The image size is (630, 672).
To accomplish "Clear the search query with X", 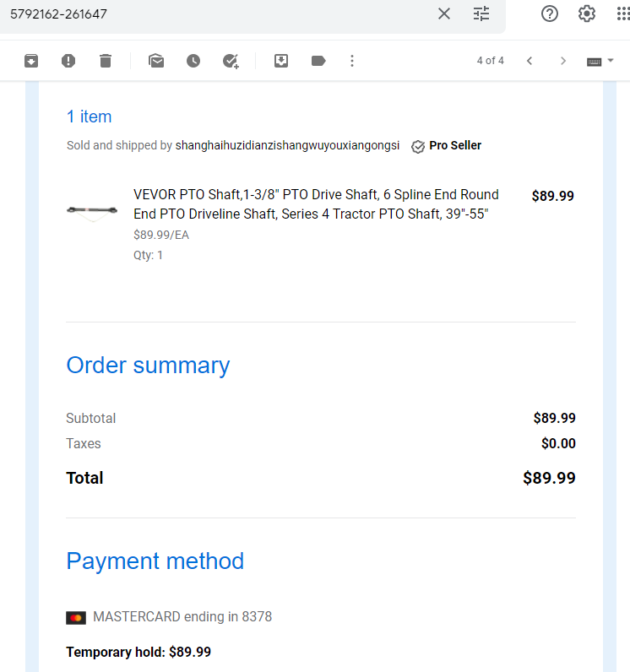I will click(444, 14).
